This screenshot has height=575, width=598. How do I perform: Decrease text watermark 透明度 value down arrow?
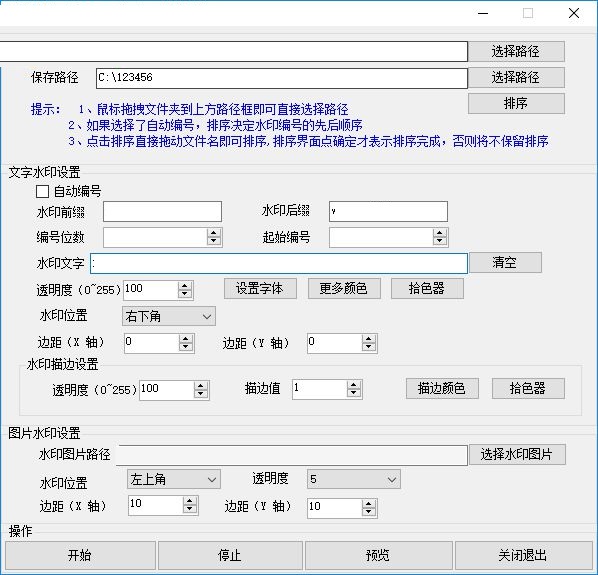[x=185, y=294]
